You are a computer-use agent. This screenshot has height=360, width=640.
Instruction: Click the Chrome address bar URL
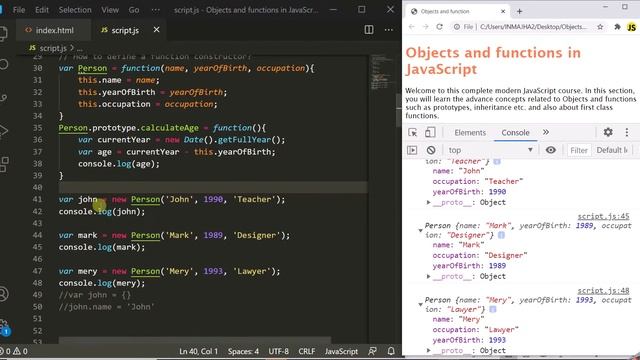[x=533, y=27]
